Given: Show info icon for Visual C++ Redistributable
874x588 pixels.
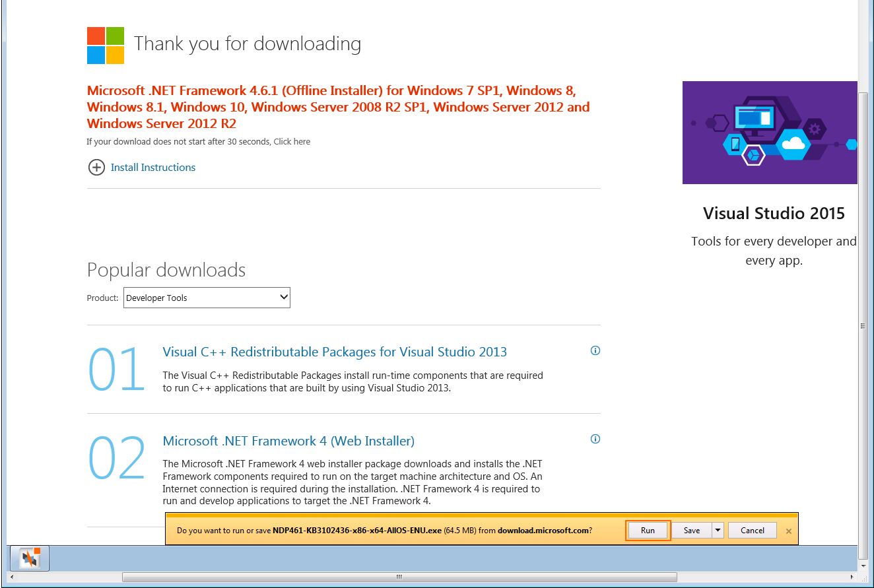Looking at the screenshot, I should point(595,350).
